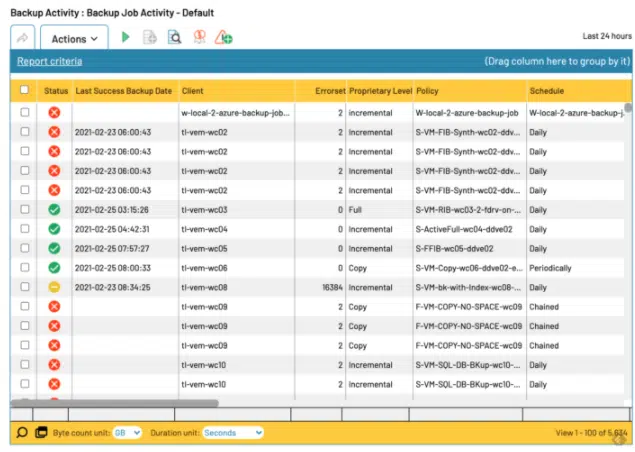Sort by the Policy column header
635x452 pixels.
[x=427, y=91]
